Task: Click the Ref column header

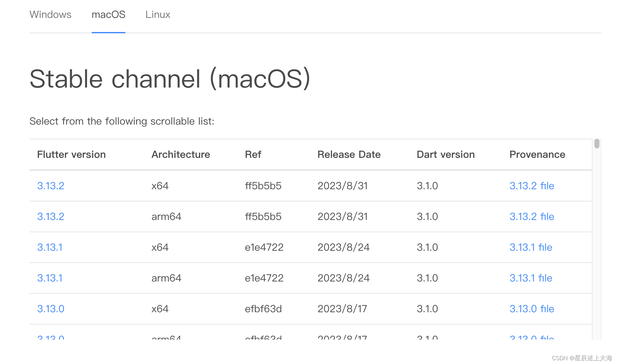Action: pyautogui.click(x=253, y=154)
